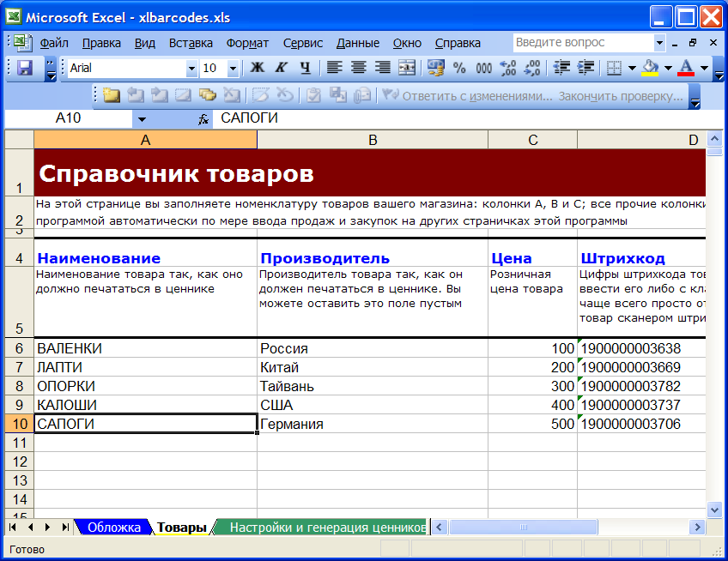Click Increase Indent icon
The width and height of the screenshot is (728, 561).
(587, 68)
